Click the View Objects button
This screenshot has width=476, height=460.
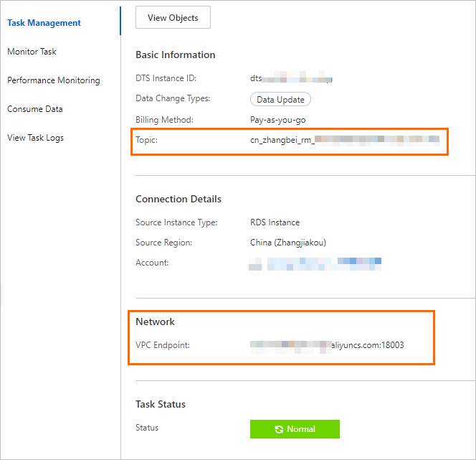173,18
